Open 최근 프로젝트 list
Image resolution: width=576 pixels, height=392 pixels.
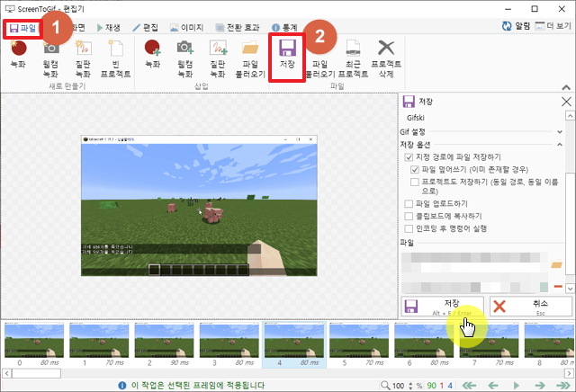point(353,58)
